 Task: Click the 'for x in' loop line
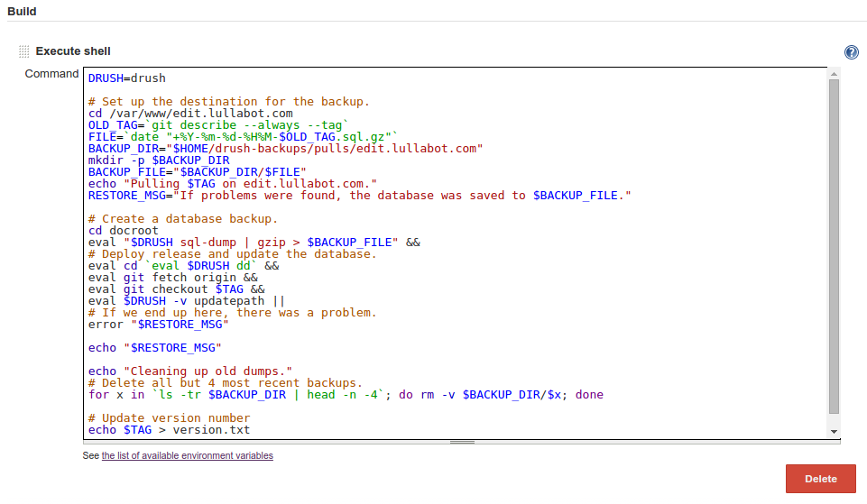(346, 395)
